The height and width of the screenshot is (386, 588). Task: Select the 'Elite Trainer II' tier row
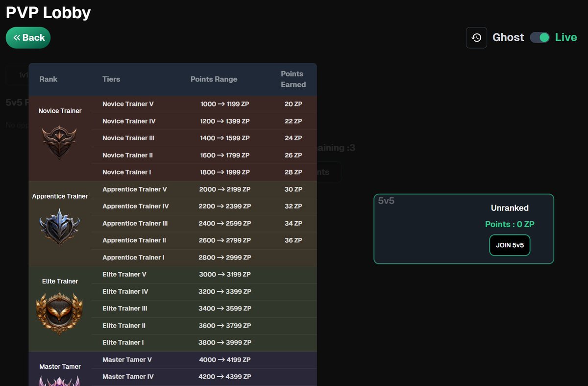pyautogui.click(x=204, y=326)
